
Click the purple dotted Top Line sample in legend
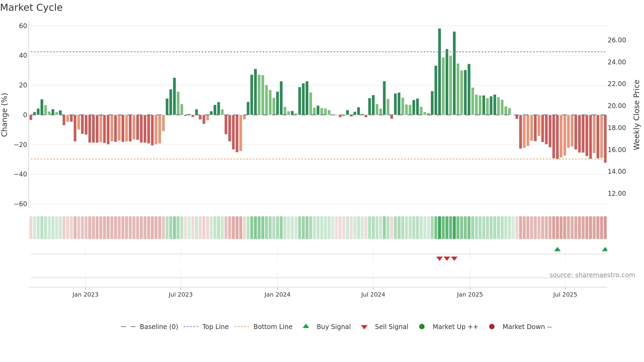191,327
